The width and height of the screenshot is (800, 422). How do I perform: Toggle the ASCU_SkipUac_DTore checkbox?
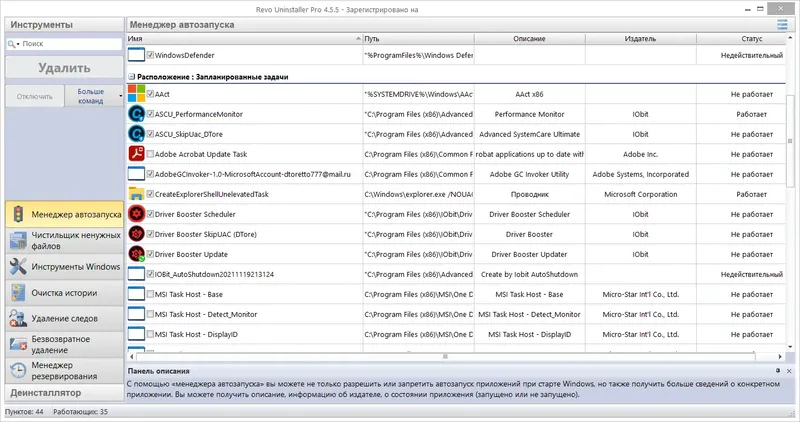click(150, 134)
